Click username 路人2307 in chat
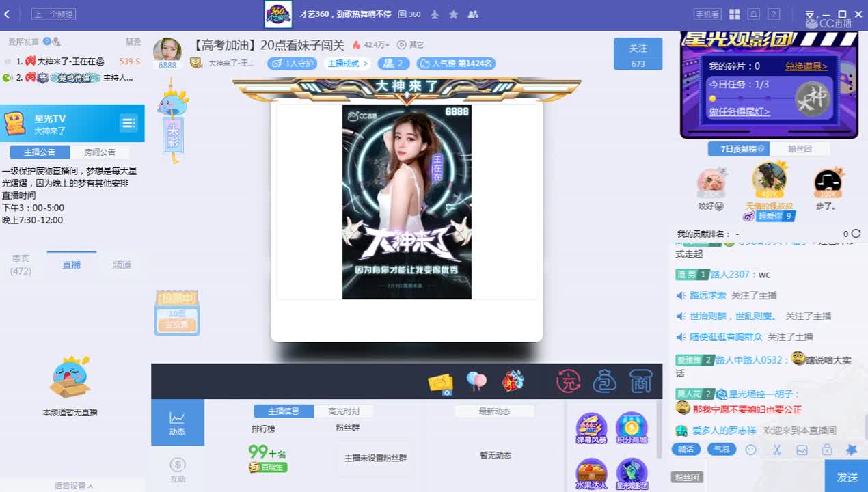 click(730, 275)
